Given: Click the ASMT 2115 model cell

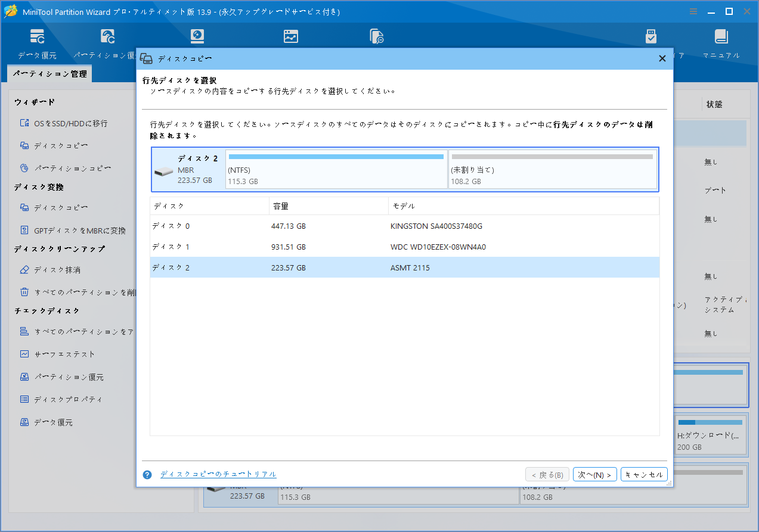Looking at the screenshot, I should tap(410, 267).
